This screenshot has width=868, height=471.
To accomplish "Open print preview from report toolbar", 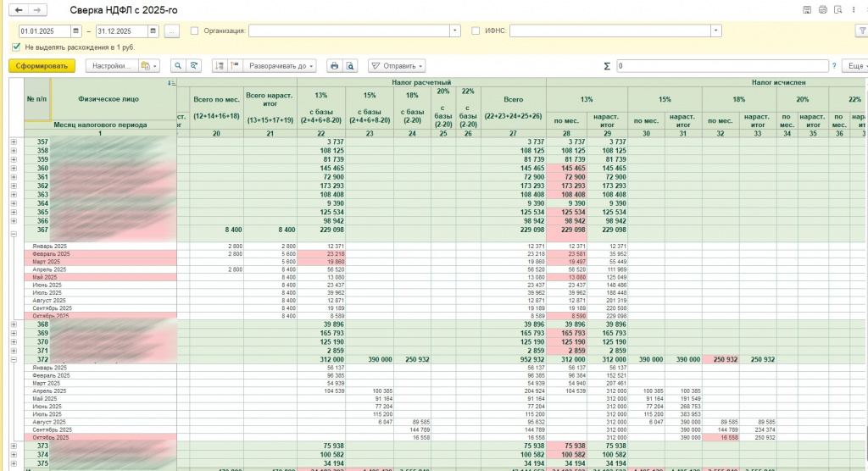I will [352, 65].
